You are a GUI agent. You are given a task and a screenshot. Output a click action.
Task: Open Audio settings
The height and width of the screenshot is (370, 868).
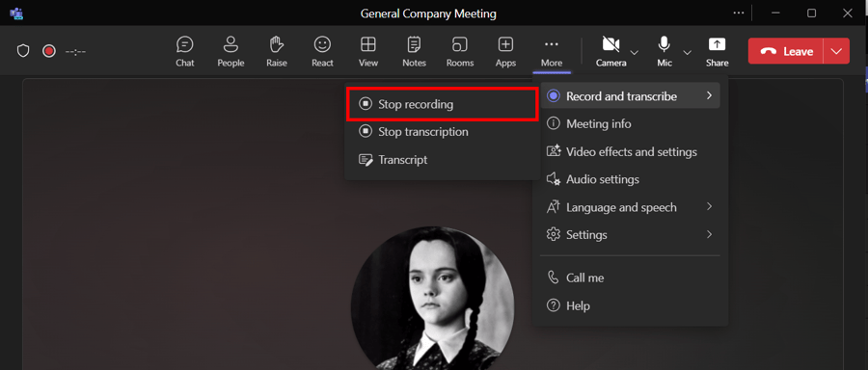click(x=630, y=179)
